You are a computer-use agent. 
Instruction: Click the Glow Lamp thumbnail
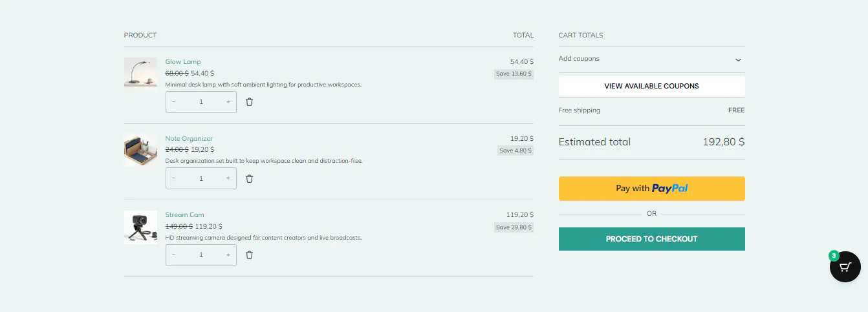click(x=140, y=72)
